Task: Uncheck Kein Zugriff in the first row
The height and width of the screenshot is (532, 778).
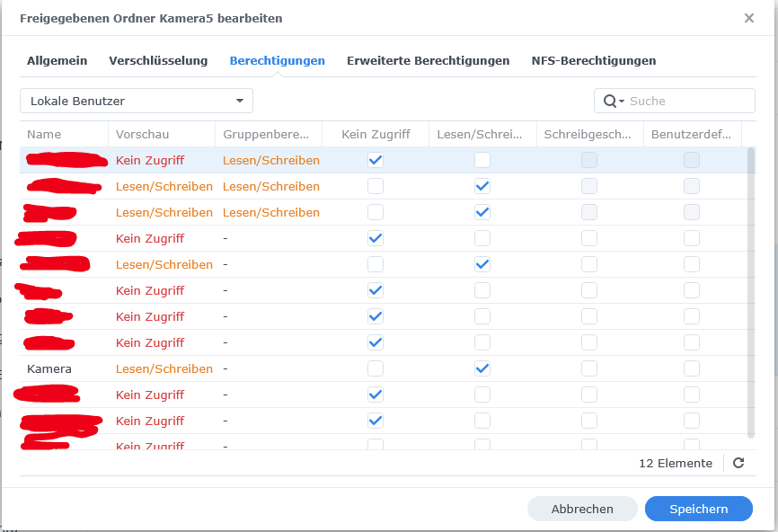Action: pyautogui.click(x=376, y=160)
